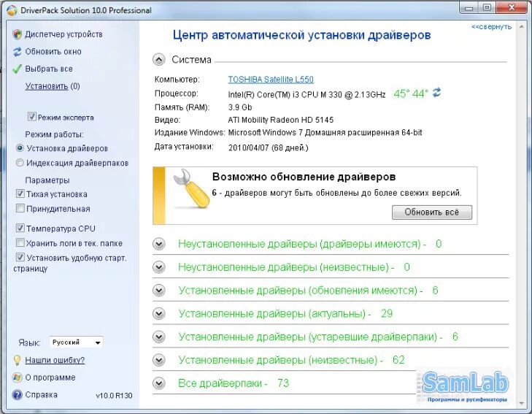Open О программе
This screenshot has height=414, width=532.
pos(50,377)
